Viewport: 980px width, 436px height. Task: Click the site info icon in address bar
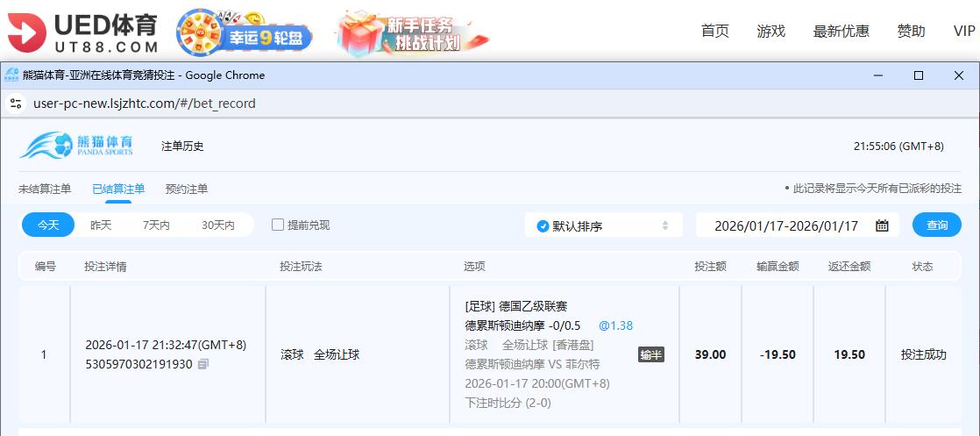pyautogui.click(x=15, y=104)
